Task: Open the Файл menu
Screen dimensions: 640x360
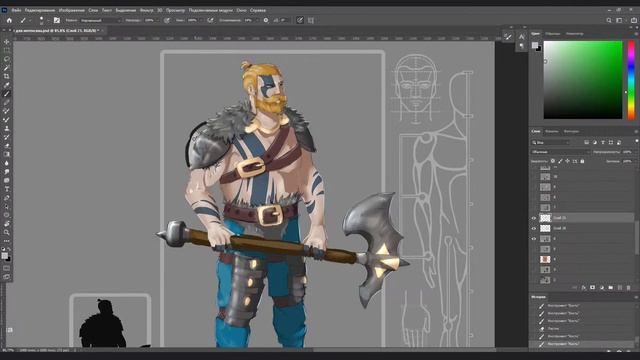Action: pyautogui.click(x=16, y=10)
